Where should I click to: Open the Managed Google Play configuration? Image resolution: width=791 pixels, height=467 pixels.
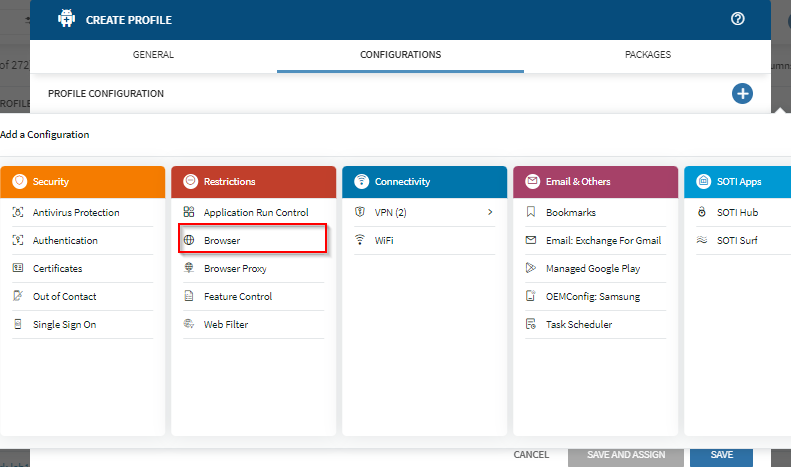click(x=592, y=269)
